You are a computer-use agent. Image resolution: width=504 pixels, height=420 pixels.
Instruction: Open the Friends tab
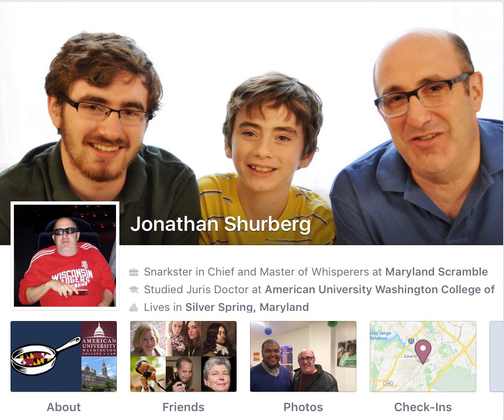click(x=183, y=407)
